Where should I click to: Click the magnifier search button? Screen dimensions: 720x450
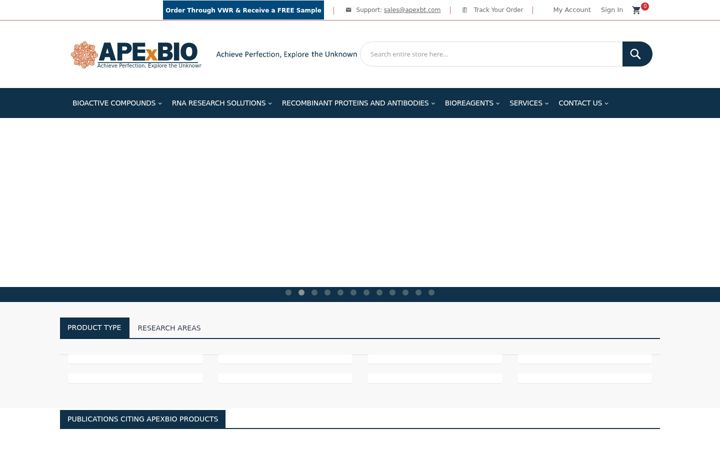coord(637,54)
